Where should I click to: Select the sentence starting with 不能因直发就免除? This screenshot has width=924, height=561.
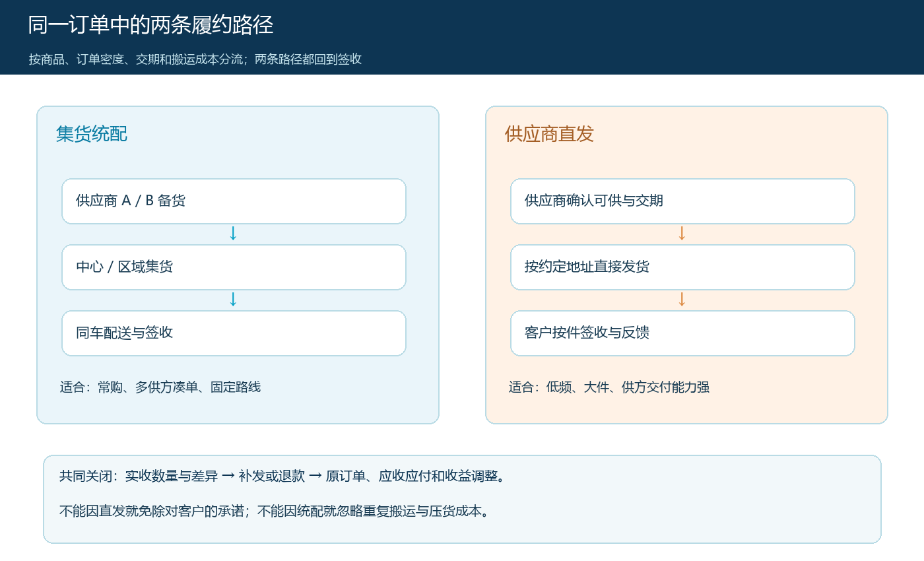click(x=276, y=511)
